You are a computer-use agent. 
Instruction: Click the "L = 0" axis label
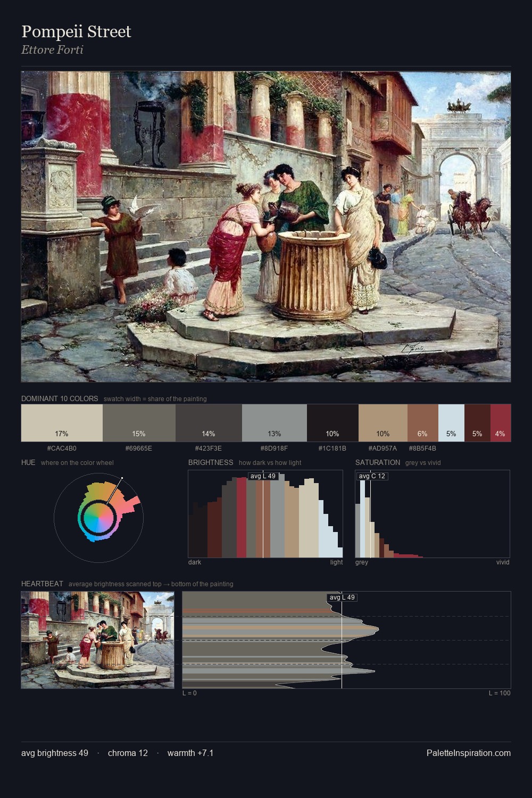pyautogui.click(x=189, y=693)
